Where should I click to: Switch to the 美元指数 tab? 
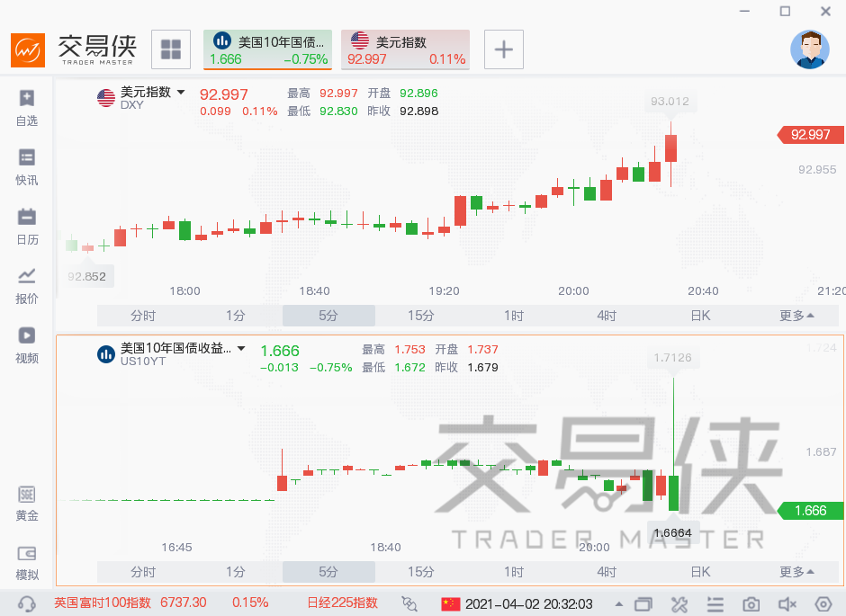(x=406, y=49)
